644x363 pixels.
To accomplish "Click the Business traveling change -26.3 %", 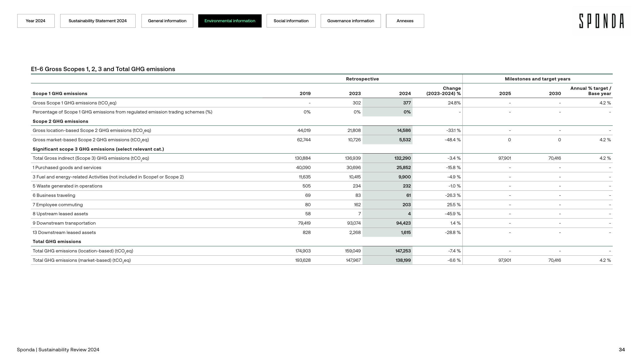I will 453,195.
